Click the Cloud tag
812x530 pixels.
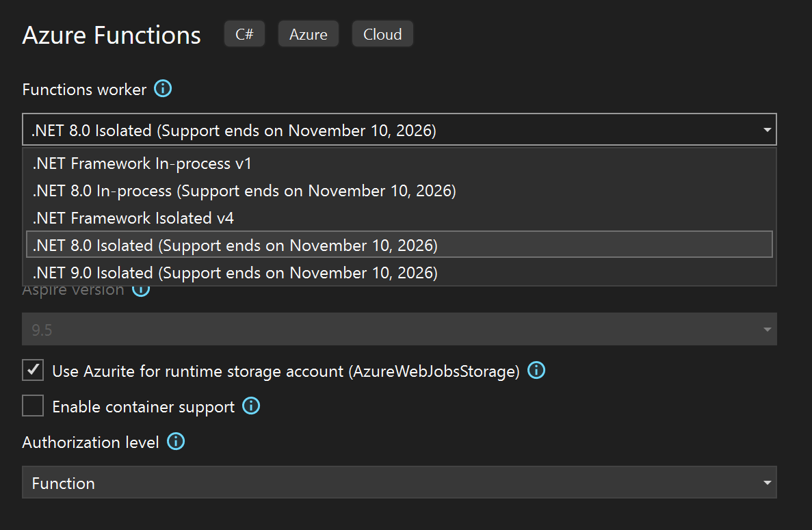click(382, 34)
